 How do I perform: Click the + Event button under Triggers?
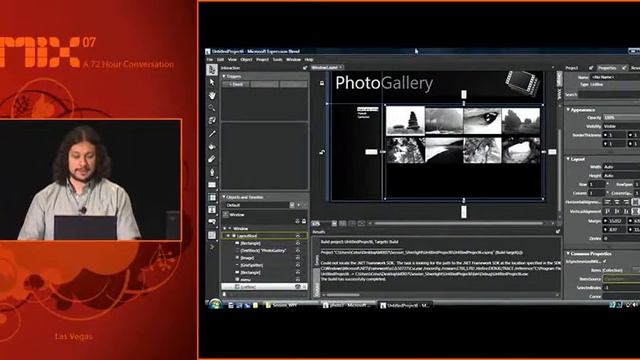click(236, 84)
